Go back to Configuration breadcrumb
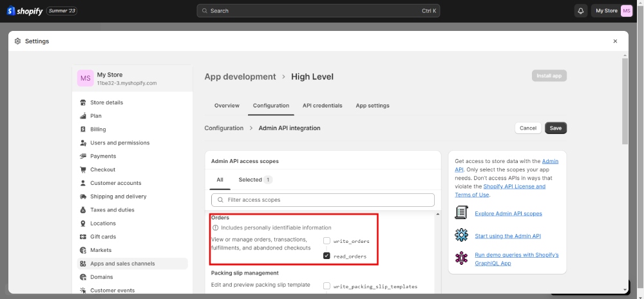The width and height of the screenshot is (644, 299). [x=223, y=128]
